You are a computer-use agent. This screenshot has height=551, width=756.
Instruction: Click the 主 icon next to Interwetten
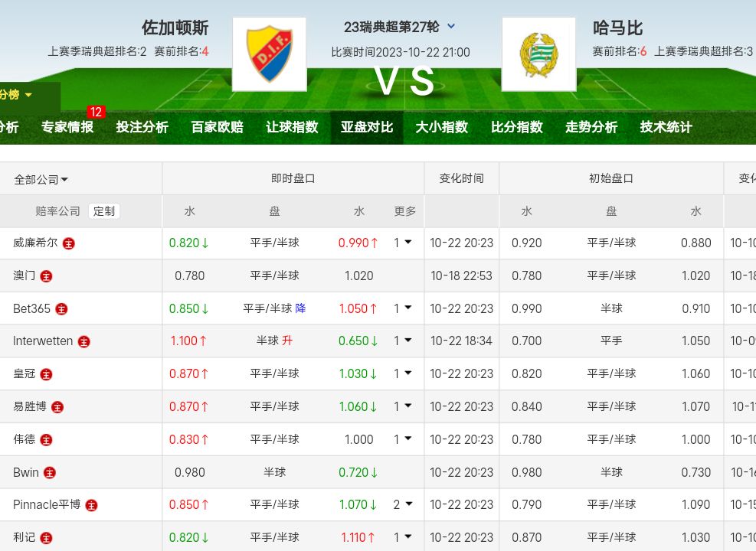[84, 341]
